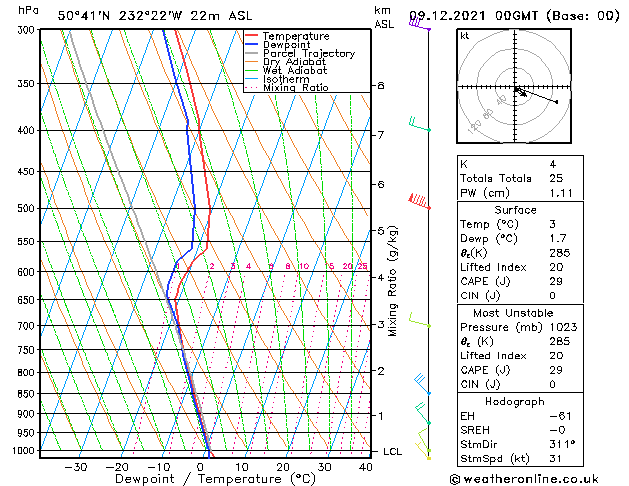The image size is (629, 486).
Task: Click the red Temperature legend line
Action: pyautogui.click(x=251, y=36)
